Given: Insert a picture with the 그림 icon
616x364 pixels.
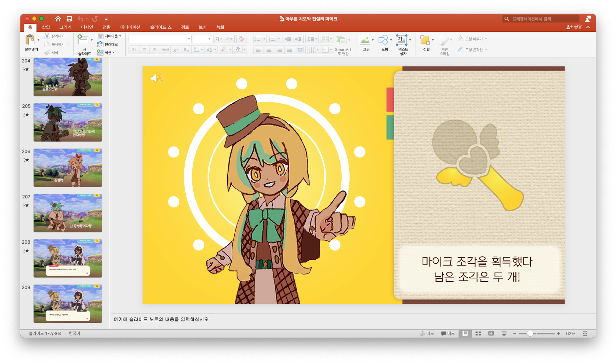Looking at the screenshot, I should (x=365, y=40).
